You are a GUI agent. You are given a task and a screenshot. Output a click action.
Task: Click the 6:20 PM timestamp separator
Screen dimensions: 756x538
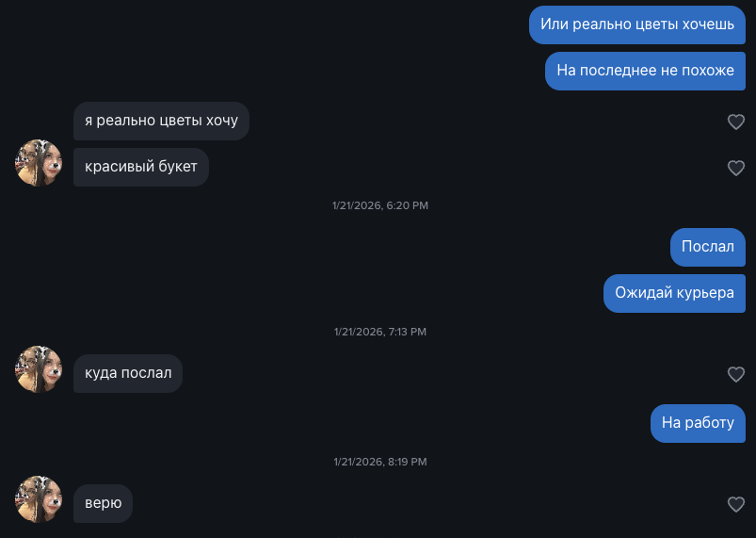380,205
